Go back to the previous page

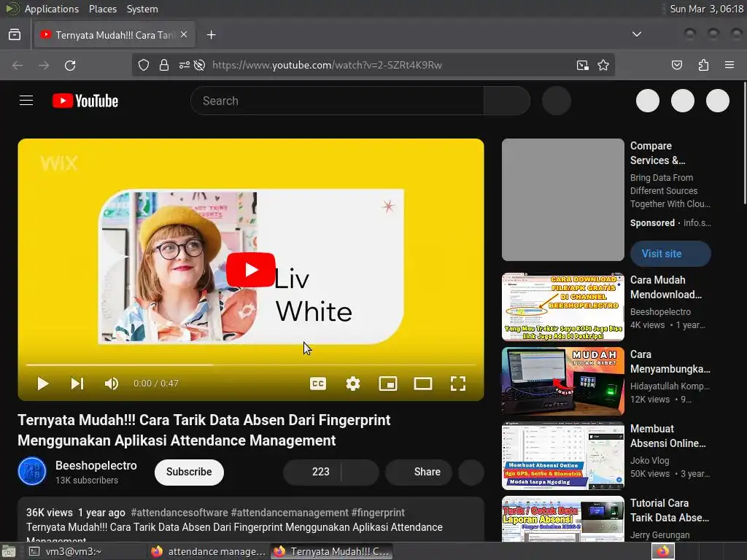(18, 65)
